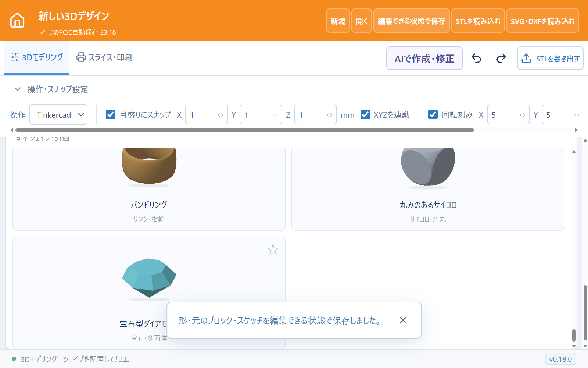This screenshot has width=588, height=368.
Task: Disable the 回転刻み checkbox
Action: click(x=433, y=114)
